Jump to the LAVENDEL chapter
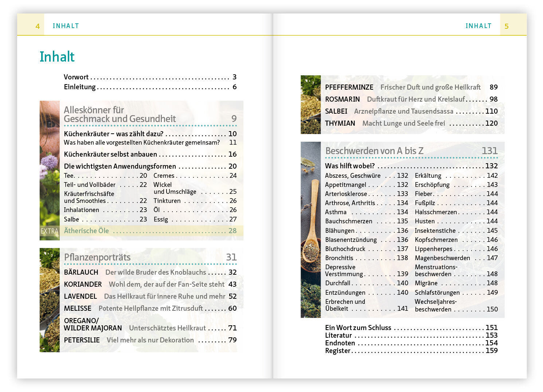Image resolution: width=543 pixels, height=392 pixels. point(80,297)
